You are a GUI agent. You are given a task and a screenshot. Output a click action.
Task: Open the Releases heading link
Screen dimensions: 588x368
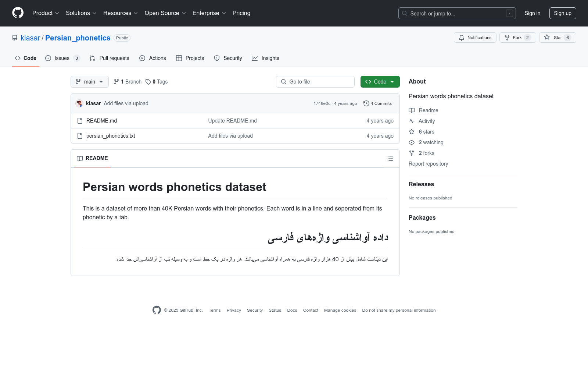coord(421,184)
